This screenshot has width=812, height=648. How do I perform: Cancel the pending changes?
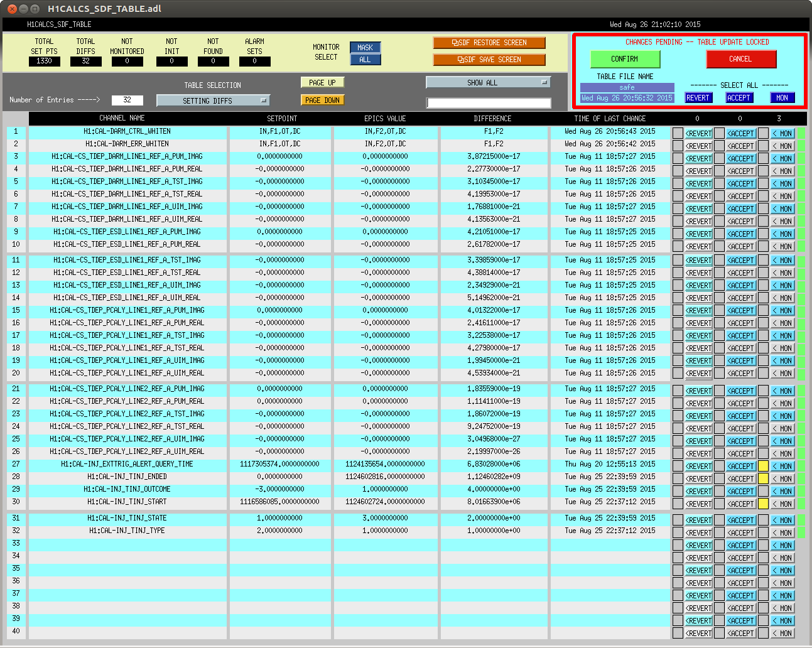741,59
